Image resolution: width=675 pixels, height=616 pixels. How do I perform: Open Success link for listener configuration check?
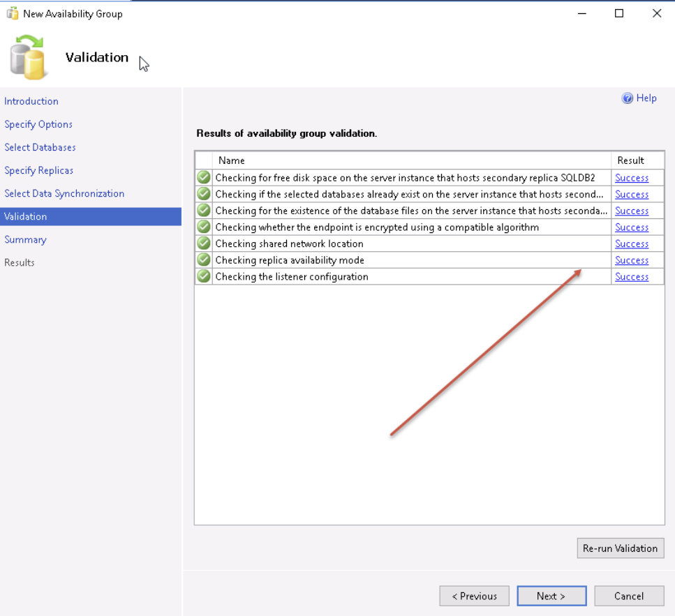click(632, 276)
